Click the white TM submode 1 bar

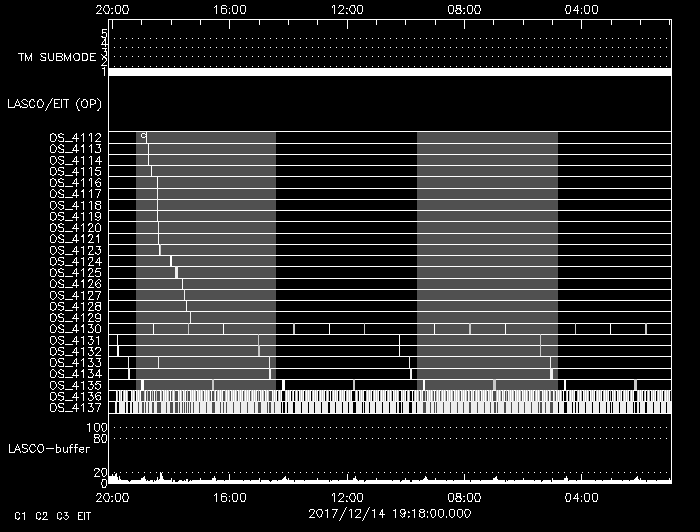[x=390, y=72]
